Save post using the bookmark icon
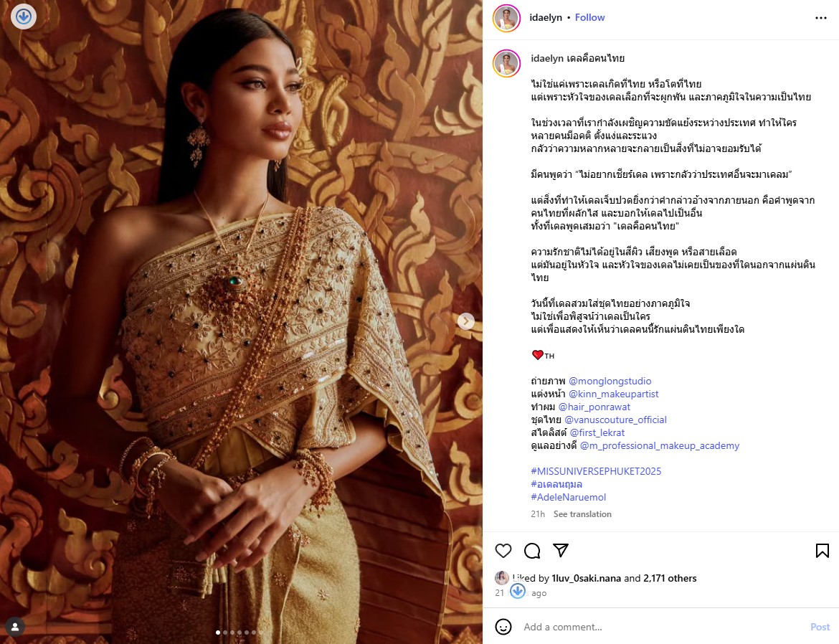The height and width of the screenshot is (644, 839). pyautogui.click(x=822, y=550)
